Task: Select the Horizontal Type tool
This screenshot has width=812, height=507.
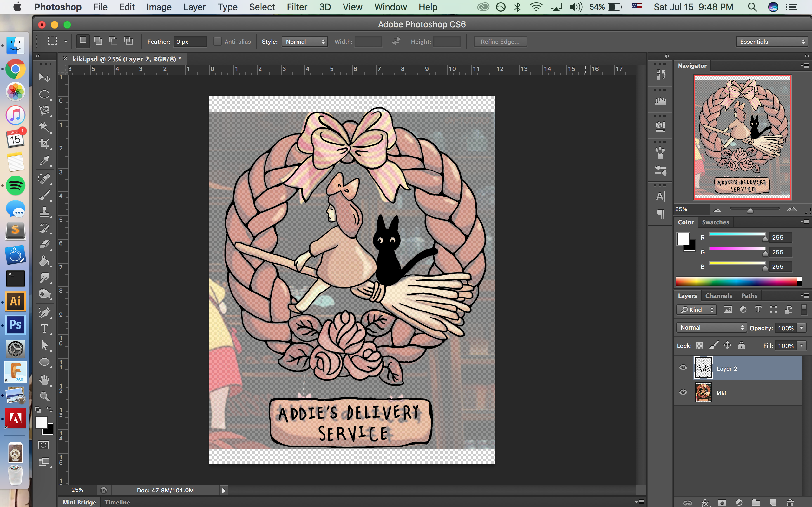Action: click(x=44, y=329)
